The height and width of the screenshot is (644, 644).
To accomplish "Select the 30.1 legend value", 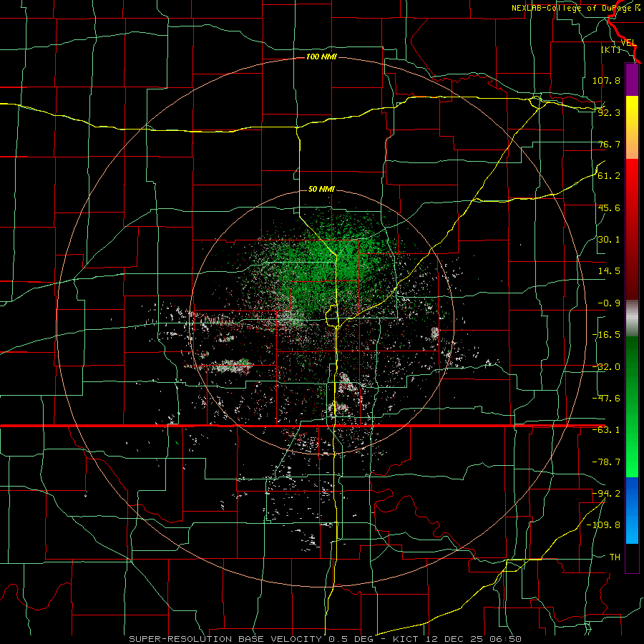I will (609, 240).
